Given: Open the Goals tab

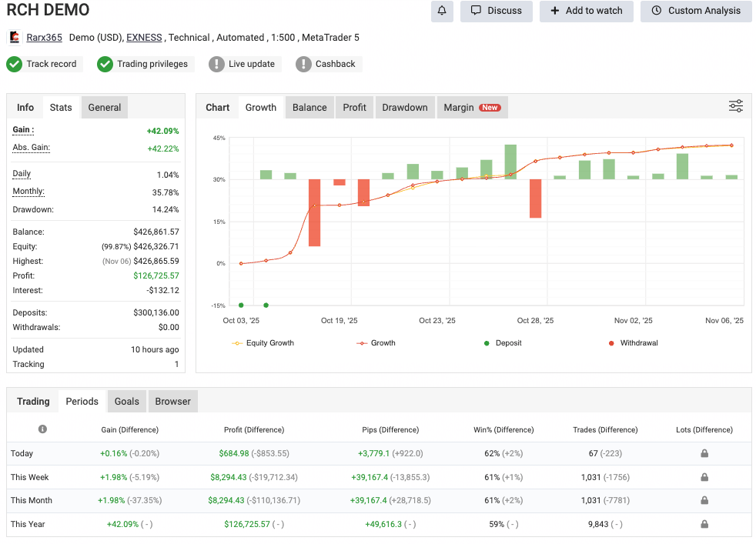Looking at the screenshot, I should click(126, 401).
